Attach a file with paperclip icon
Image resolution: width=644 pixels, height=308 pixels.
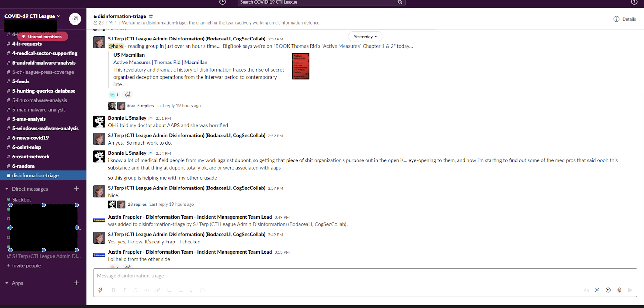tap(619, 290)
